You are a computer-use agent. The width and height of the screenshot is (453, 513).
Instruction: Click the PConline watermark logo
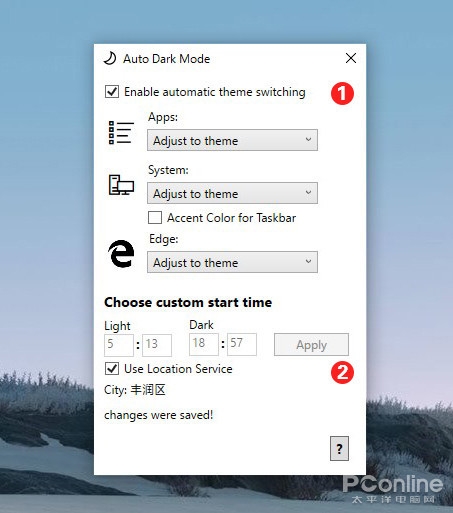point(393,489)
